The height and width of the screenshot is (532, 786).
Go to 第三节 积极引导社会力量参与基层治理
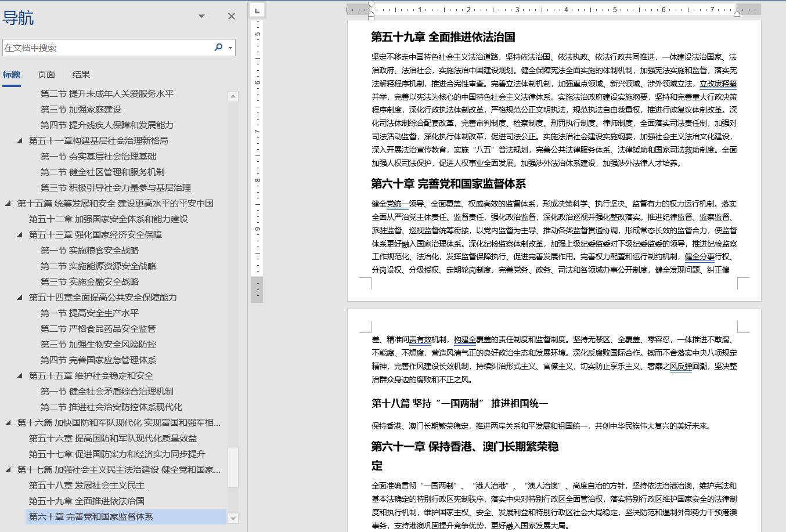coord(116,187)
